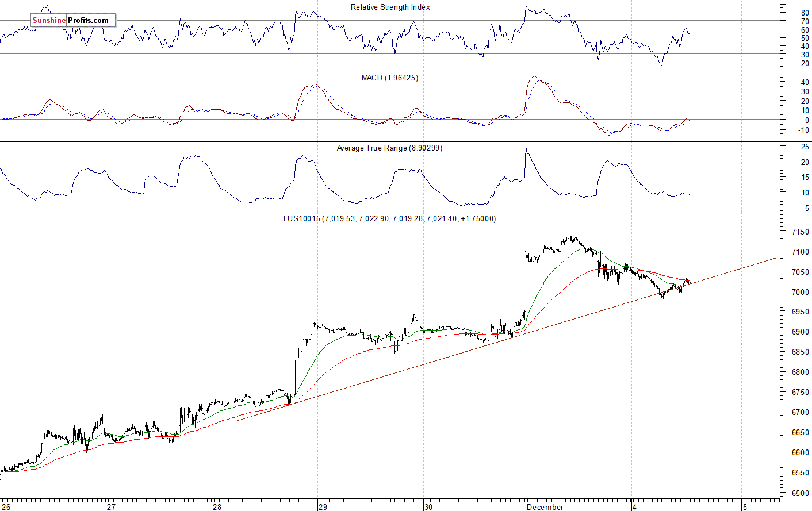Click the 6700 price axis label
812x511 pixels.
tap(800, 413)
